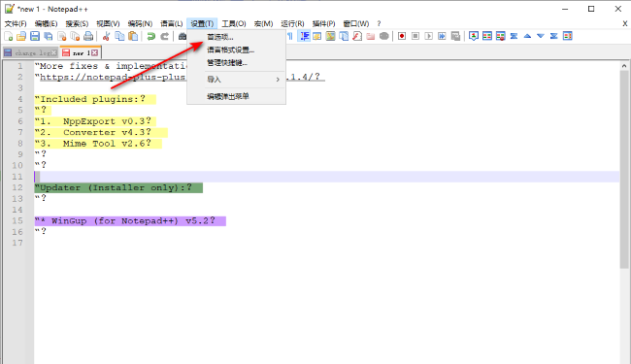631x364 pixels.
Task: Open 语言(L) menu
Action: 172,23
